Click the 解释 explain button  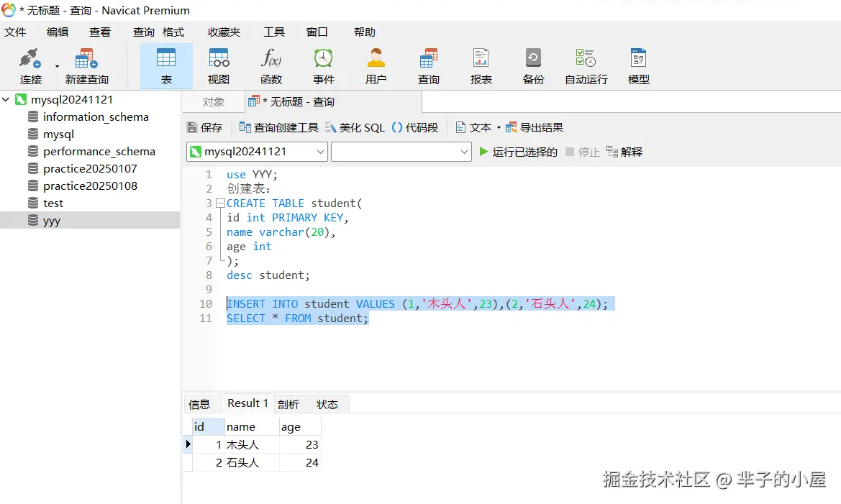624,152
